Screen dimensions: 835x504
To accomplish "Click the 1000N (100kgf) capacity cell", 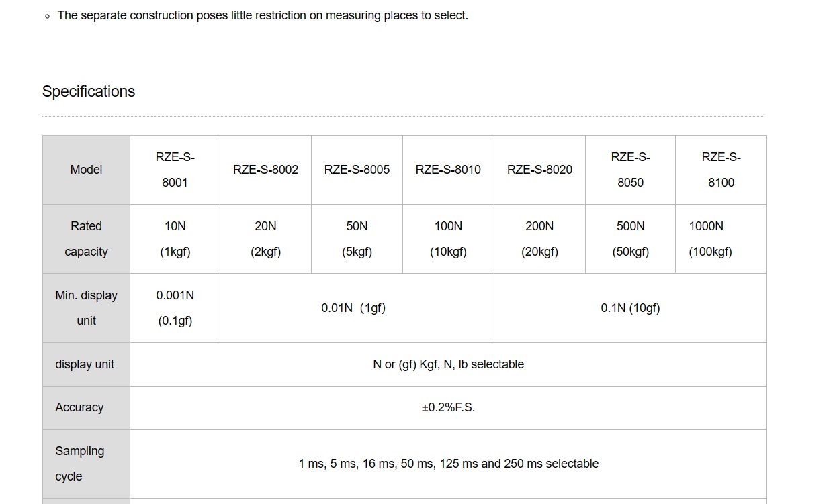I will coord(710,239).
